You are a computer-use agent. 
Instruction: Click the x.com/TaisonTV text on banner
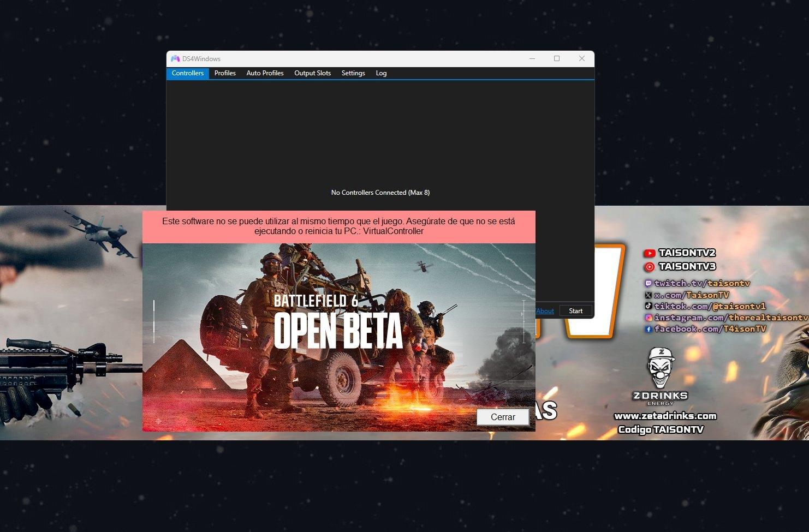tap(691, 295)
